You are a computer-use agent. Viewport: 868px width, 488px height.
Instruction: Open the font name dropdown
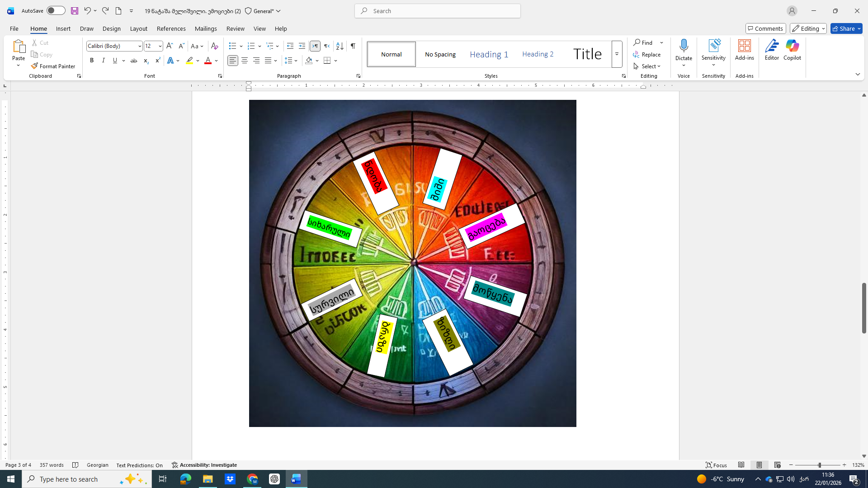point(139,46)
